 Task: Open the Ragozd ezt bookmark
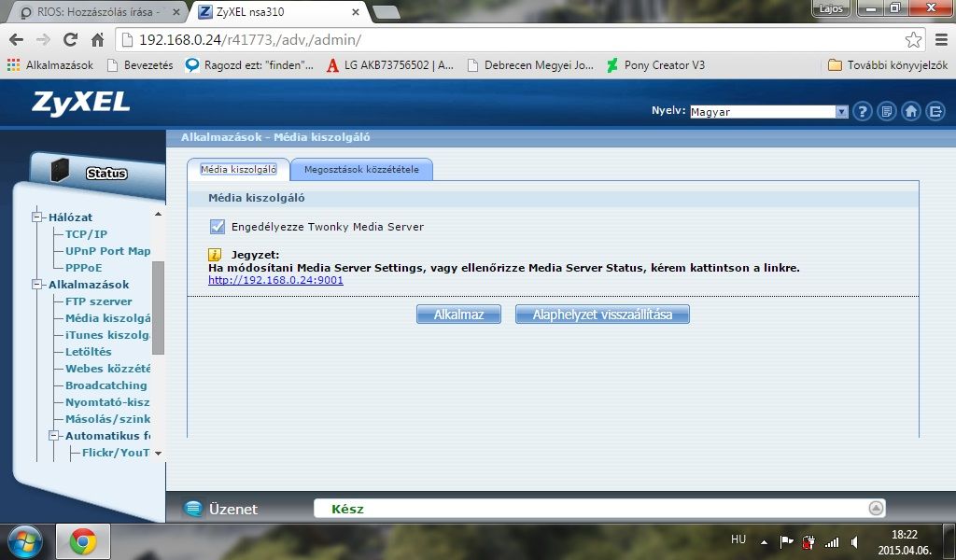pos(249,65)
